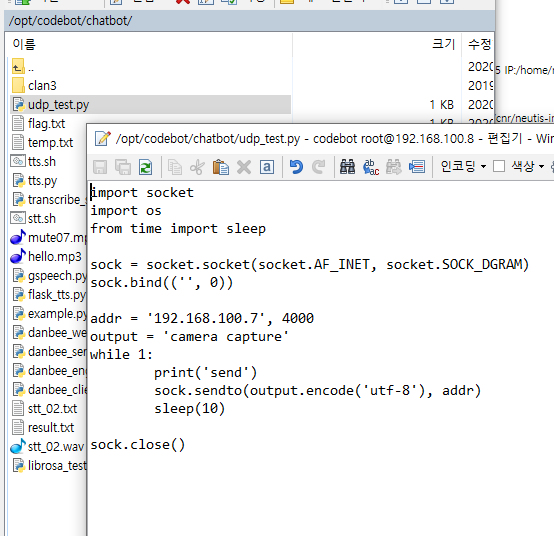The width and height of the screenshot is (554, 536).
Task: Place cursor on 'import os' line
Action: (x=126, y=211)
